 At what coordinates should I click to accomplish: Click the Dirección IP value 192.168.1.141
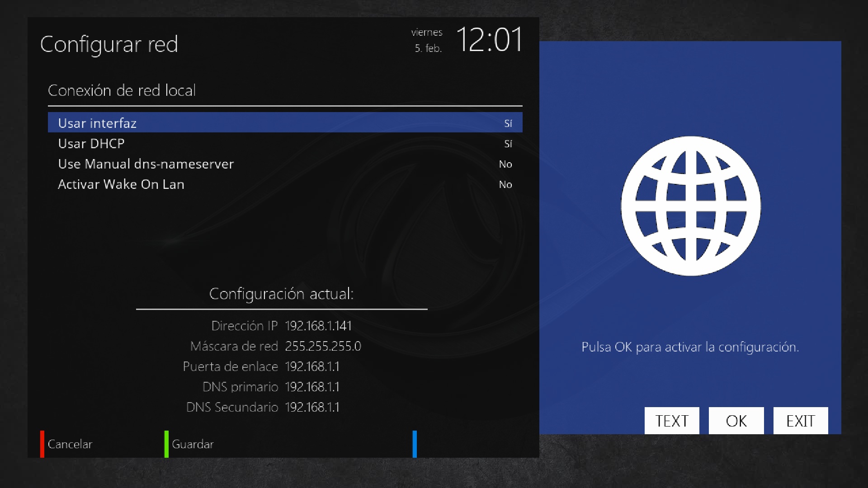tap(318, 326)
